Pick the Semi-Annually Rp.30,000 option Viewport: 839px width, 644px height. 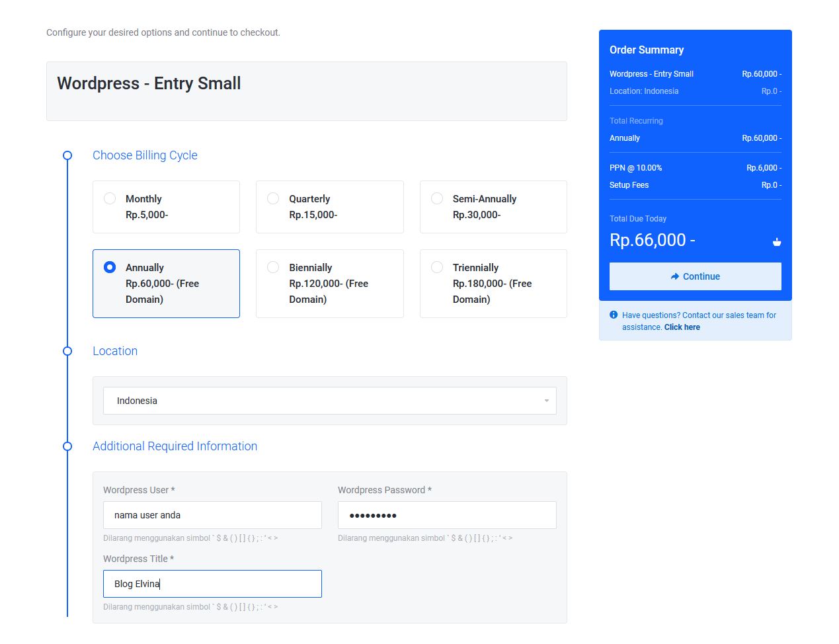(x=437, y=198)
